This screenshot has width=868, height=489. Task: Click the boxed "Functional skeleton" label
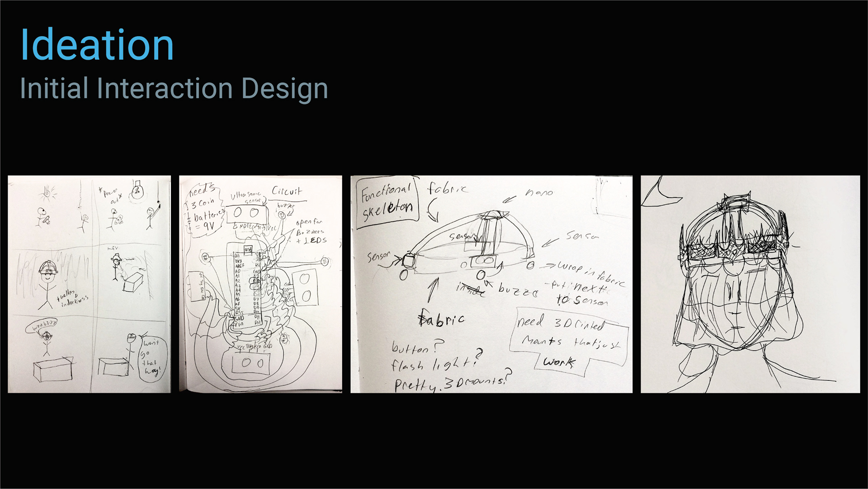(387, 200)
